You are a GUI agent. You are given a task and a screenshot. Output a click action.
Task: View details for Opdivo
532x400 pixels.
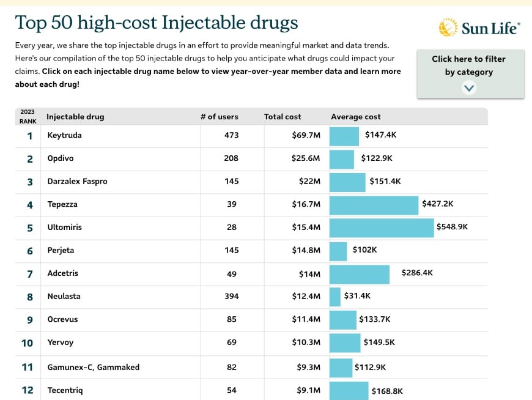coord(62,158)
